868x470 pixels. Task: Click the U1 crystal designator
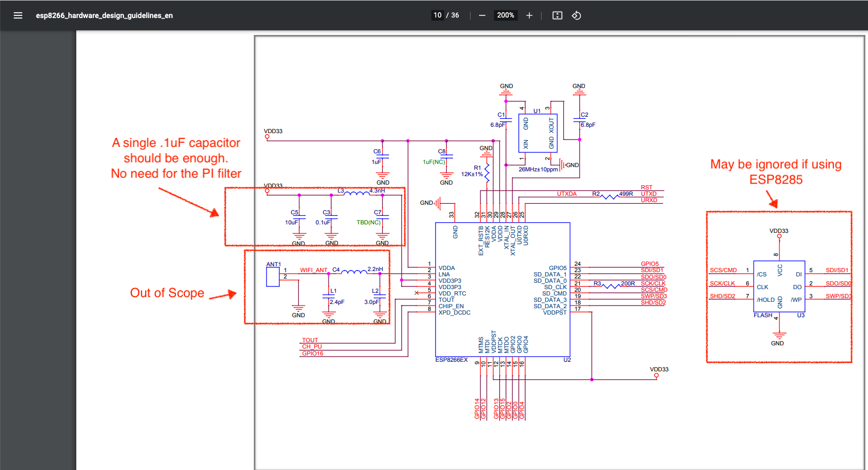coord(537,111)
